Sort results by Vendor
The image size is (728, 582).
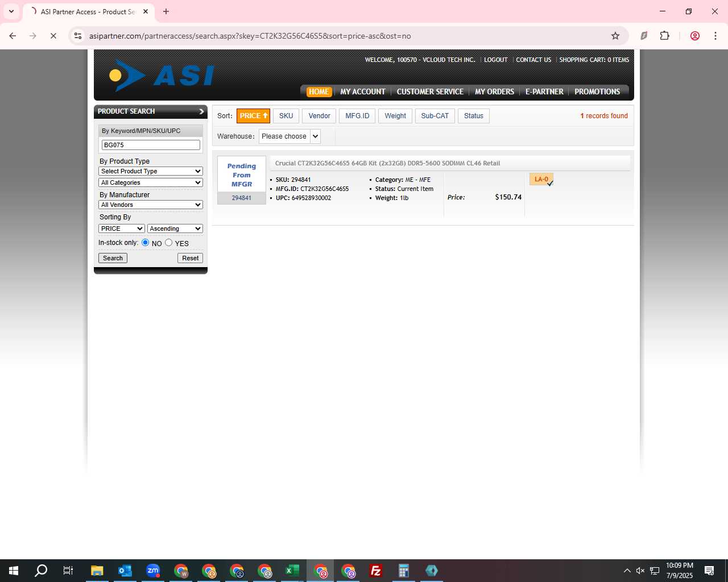click(x=319, y=116)
